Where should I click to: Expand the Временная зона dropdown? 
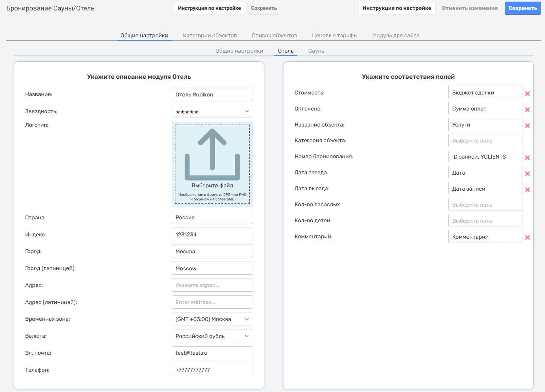[212, 319]
